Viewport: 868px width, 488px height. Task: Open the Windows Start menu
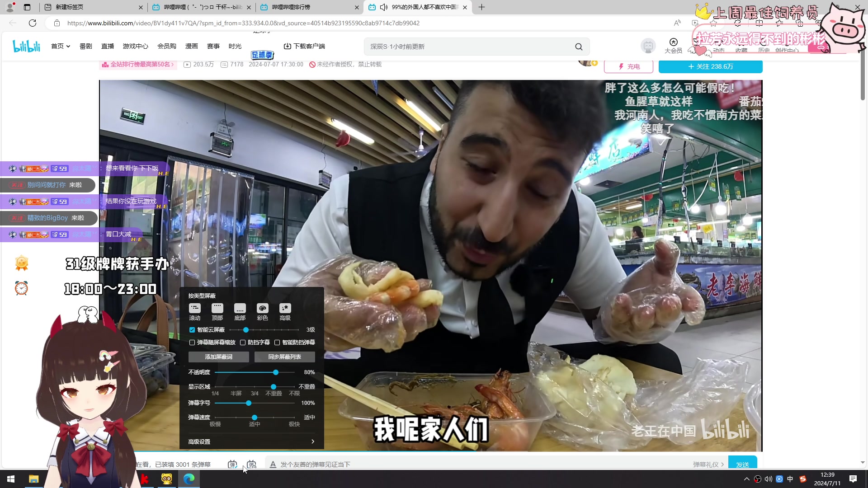11,479
